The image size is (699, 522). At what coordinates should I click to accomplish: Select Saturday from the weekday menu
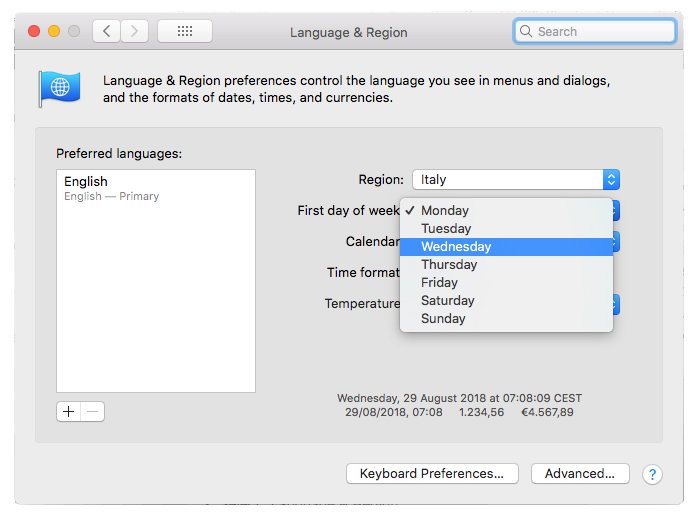(448, 301)
